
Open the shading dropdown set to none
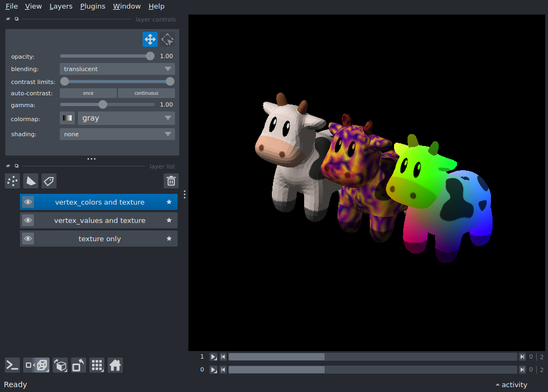point(117,134)
